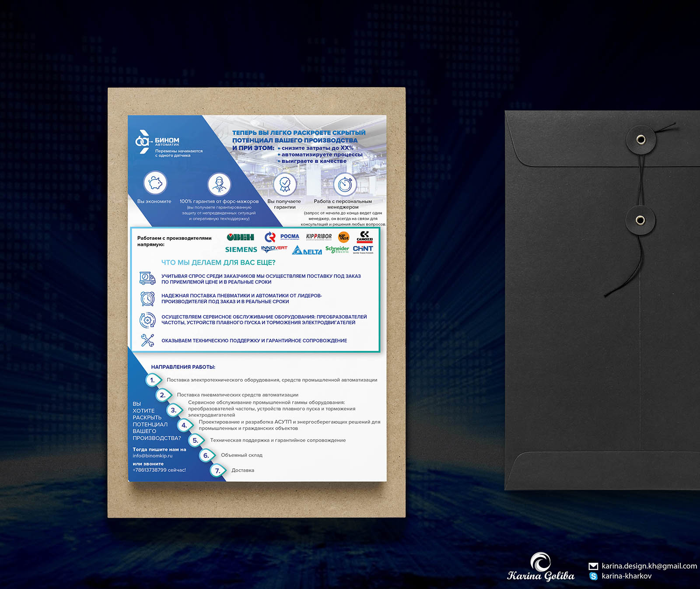
Task: Click the 'Karina Goliba' signature text
Action: click(541, 576)
